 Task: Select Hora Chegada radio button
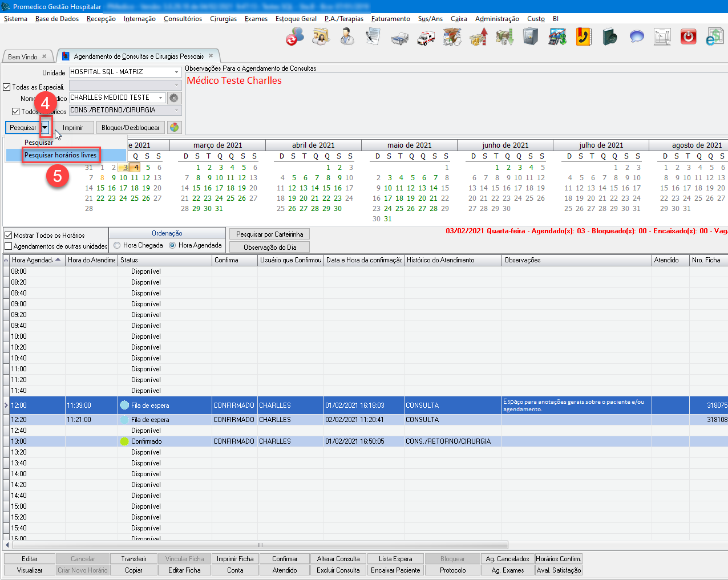117,245
